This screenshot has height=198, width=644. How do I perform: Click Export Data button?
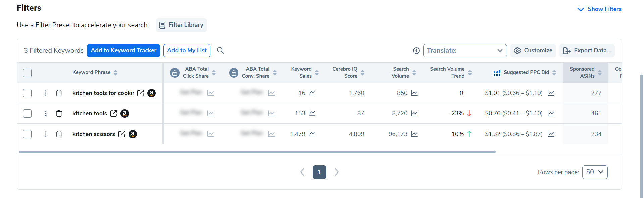point(587,51)
